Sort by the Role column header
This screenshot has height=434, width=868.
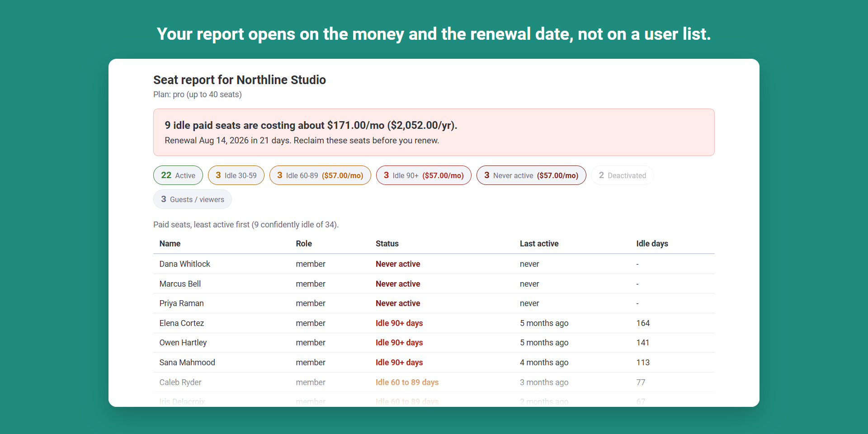tap(304, 244)
